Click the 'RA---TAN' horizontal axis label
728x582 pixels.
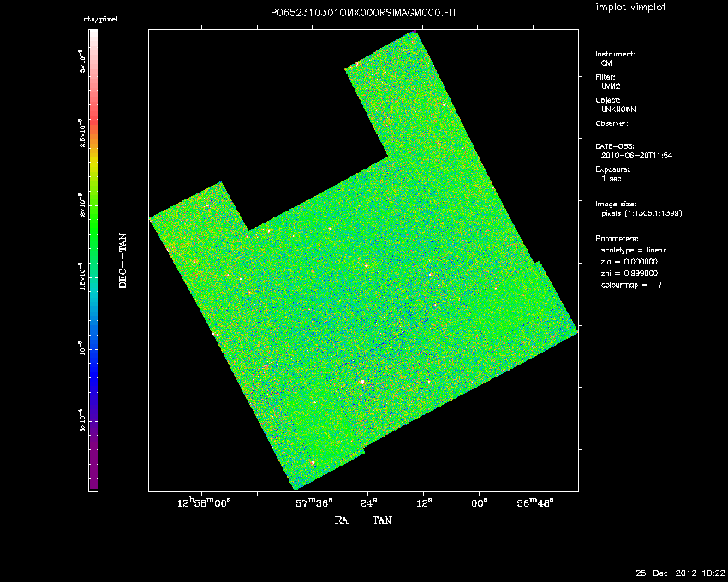coord(363,520)
